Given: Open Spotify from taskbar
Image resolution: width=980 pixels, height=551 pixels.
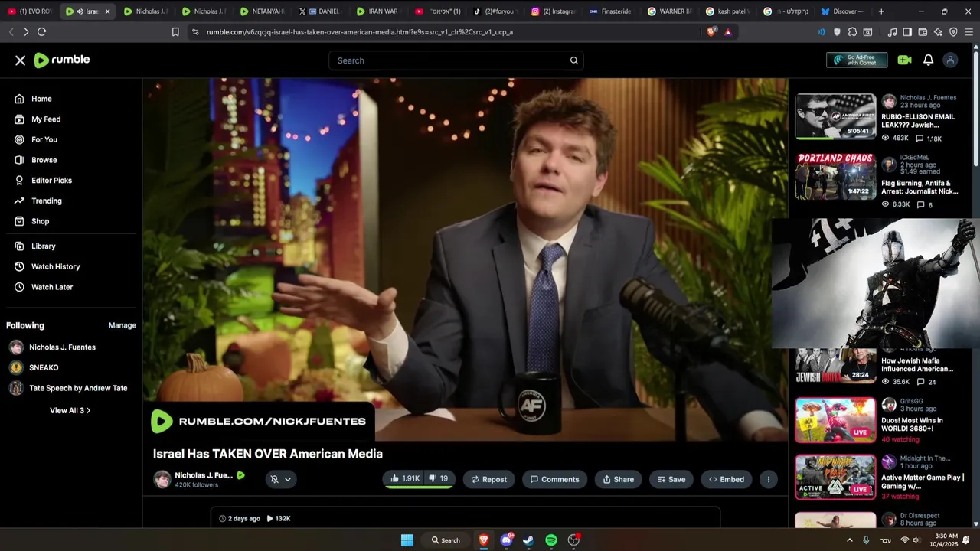Looking at the screenshot, I should 551,540.
